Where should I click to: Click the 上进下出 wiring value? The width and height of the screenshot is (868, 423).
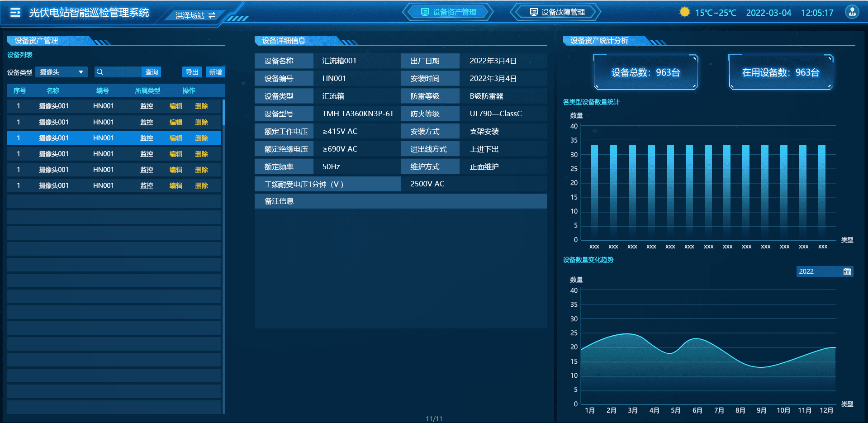[x=484, y=149]
